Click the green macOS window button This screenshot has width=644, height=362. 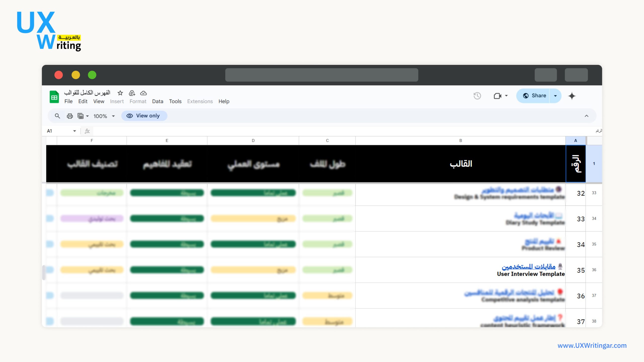pos(92,75)
